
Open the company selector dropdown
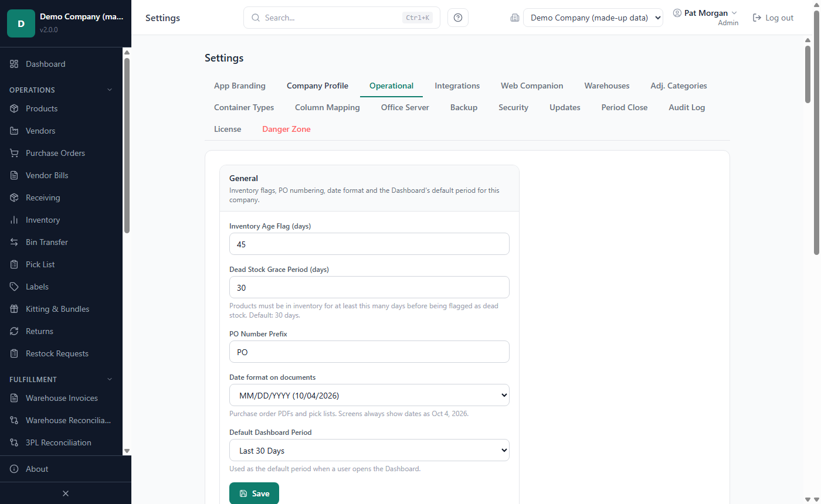[x=593, y=18]
